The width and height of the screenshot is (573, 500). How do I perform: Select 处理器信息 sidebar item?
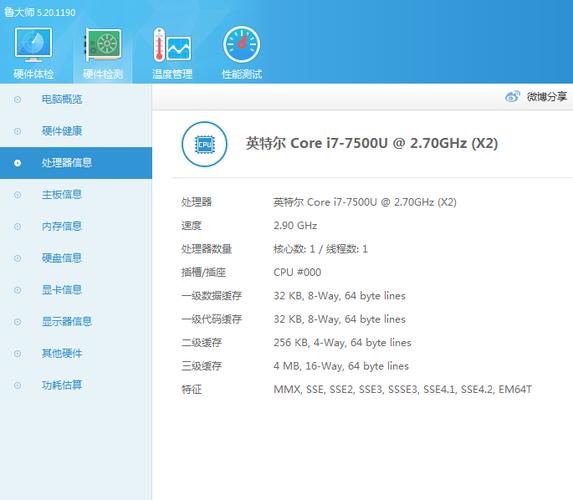[76, 163]
